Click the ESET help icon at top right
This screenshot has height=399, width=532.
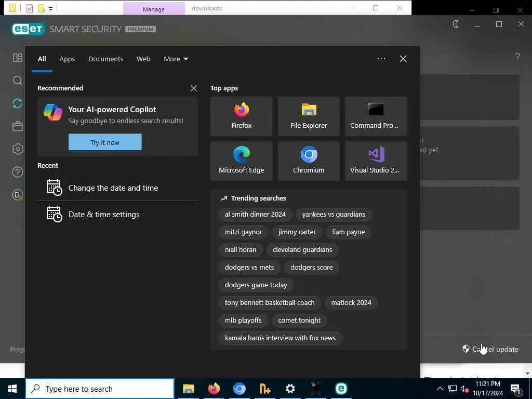tap(517, 57)
